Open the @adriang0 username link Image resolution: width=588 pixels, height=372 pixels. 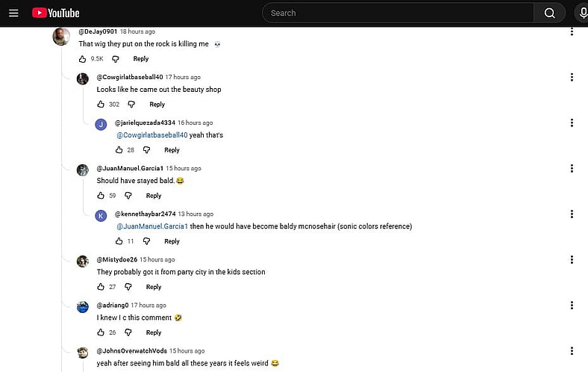tap(113, 306)
